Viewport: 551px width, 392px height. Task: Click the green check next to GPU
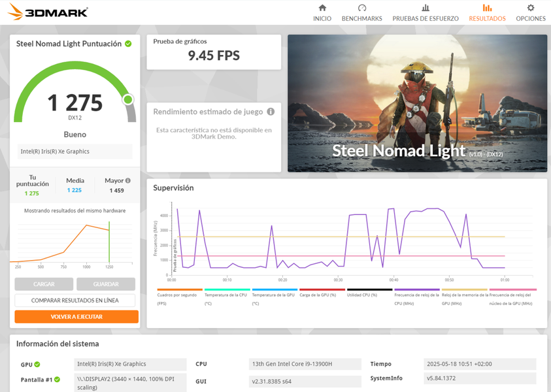coord(37,365)
